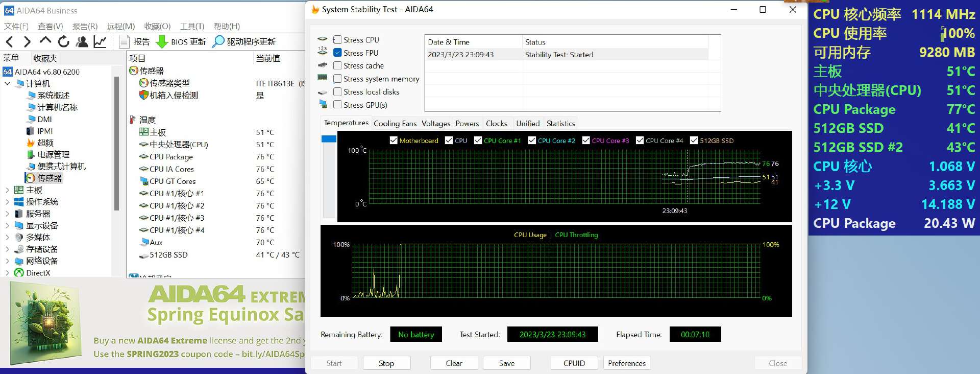
Task: Select the 操作系统 Windows logo icon
Action: tap(19, 202)
